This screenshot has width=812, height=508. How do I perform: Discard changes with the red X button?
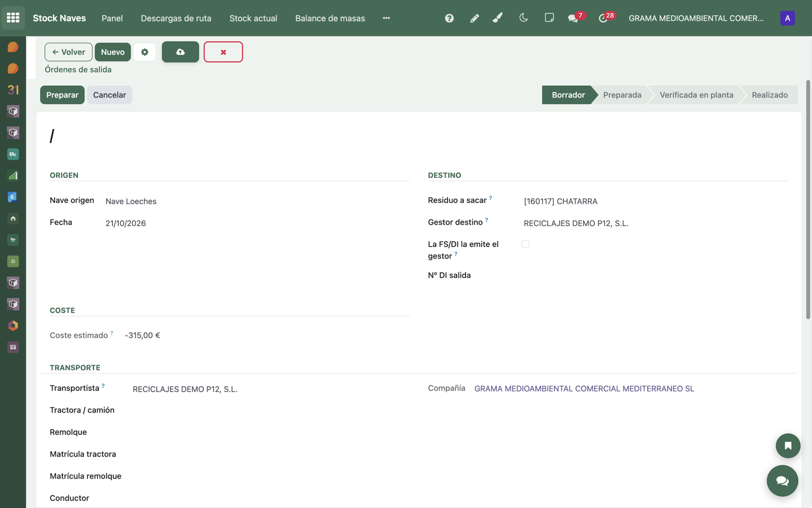(223, 52)
